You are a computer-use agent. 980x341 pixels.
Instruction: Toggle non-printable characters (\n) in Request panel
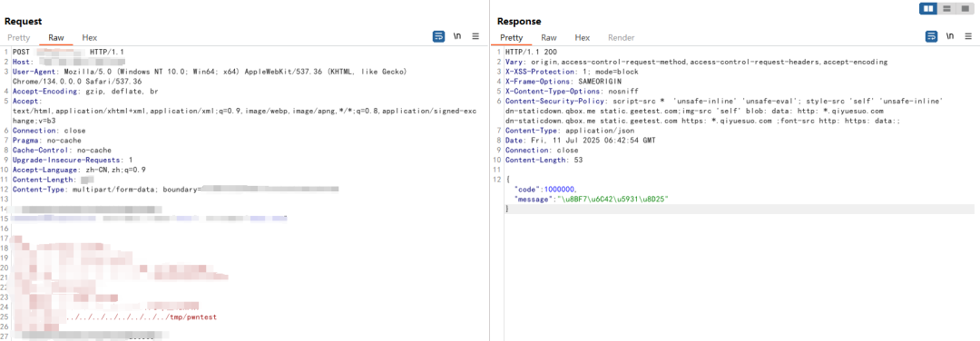[x=456, y=37]
